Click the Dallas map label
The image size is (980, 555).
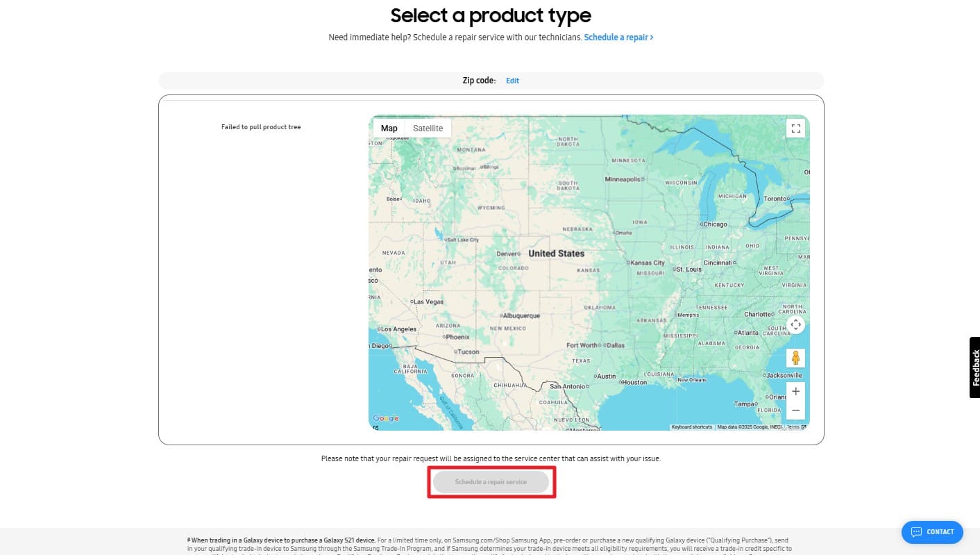pos(614,345)
